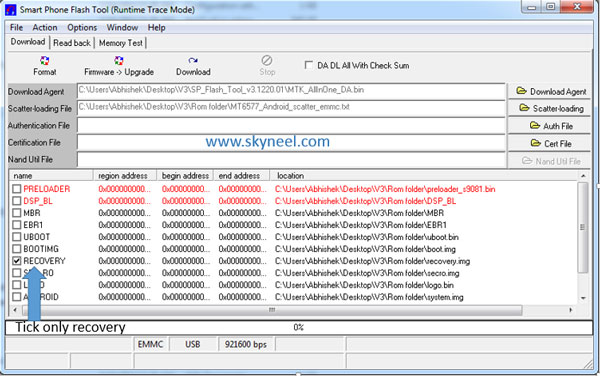Image resolution: width=600 pixels, height=376 pixels.
Task: Enable DA DL All With Check Sum
Action: (x=308, y=65)
